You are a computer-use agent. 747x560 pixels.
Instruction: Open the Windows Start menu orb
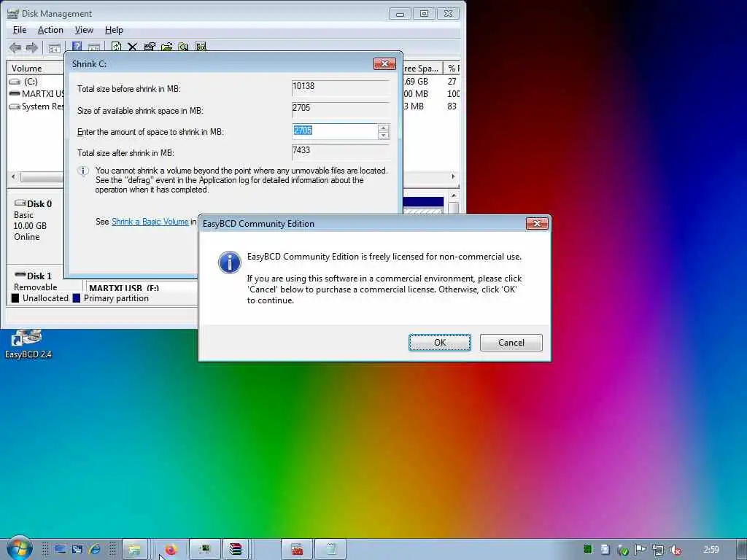coord(19,548)
